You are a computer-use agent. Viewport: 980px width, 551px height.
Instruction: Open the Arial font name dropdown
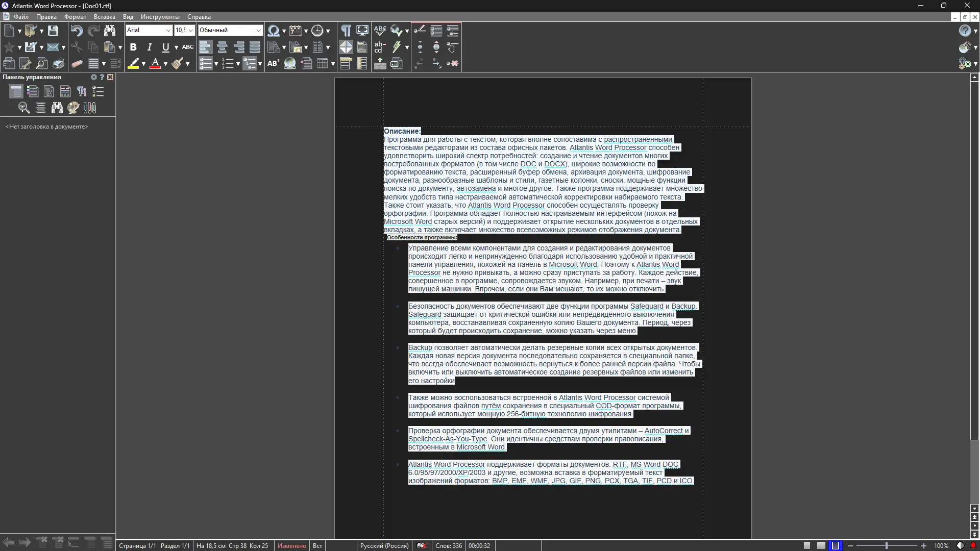[168, 31]
